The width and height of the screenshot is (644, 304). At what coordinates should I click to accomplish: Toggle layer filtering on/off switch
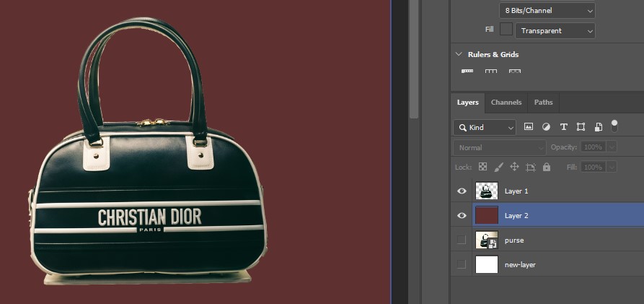(x=614, y=126)
